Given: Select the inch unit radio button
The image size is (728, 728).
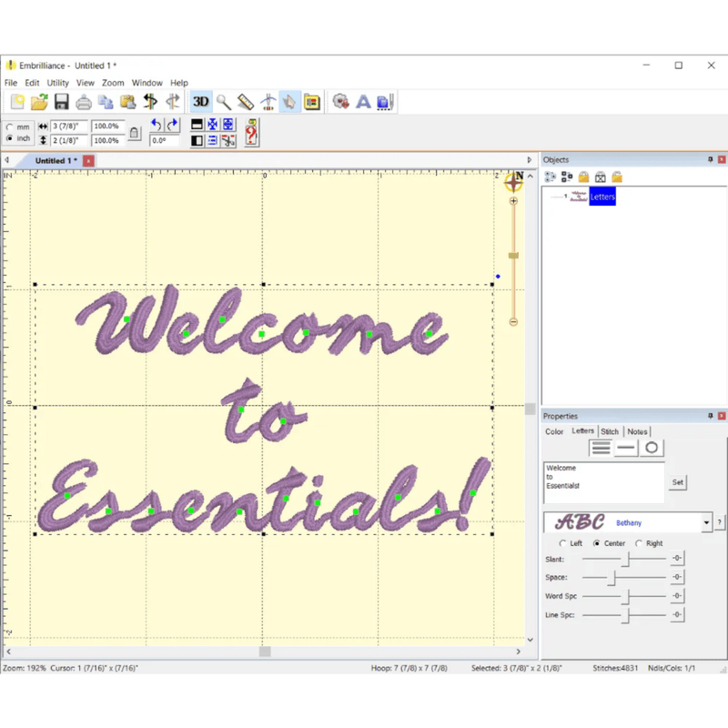Looking at the screenshot, I should pyautogui.click(x=10, y=138).
